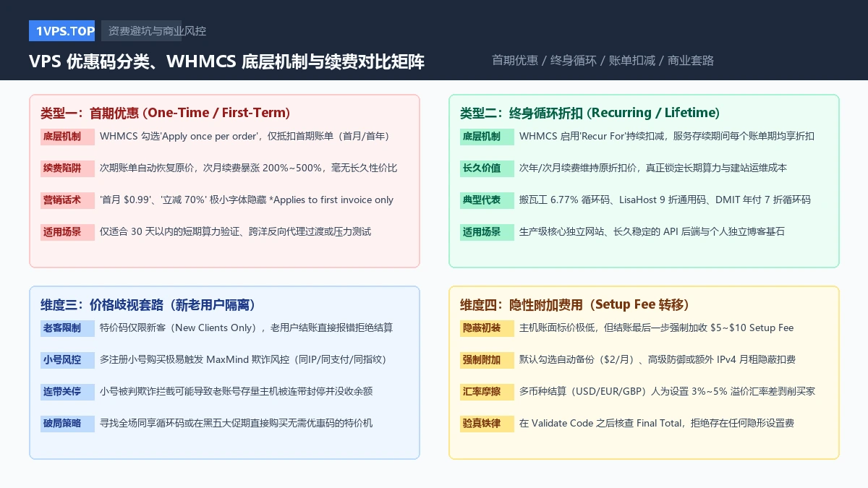Click heading 类型二：终身循环折扣 (Recurring / Lifetime)
The width and height of the screenshot is (868, 488).
pos(590,113)
